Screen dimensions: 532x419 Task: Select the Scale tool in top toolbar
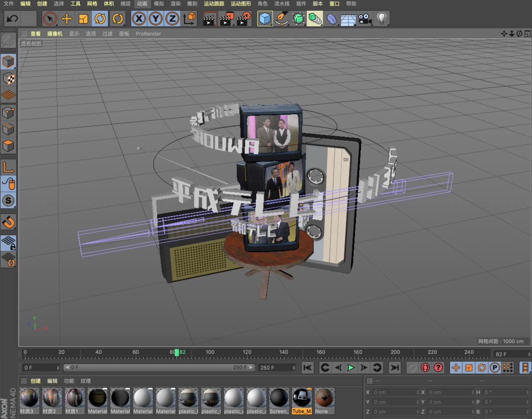[x=83, y=19]
